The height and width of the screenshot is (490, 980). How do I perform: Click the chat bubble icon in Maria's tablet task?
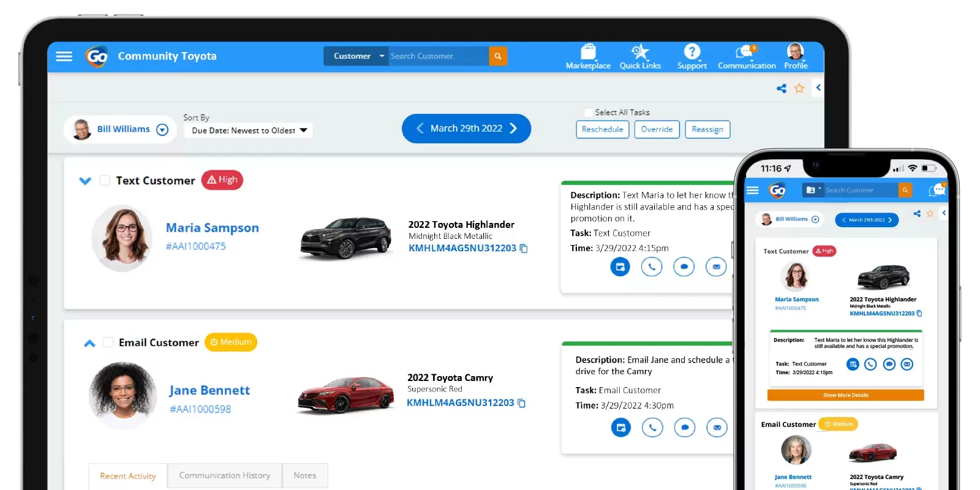(684, 266)
